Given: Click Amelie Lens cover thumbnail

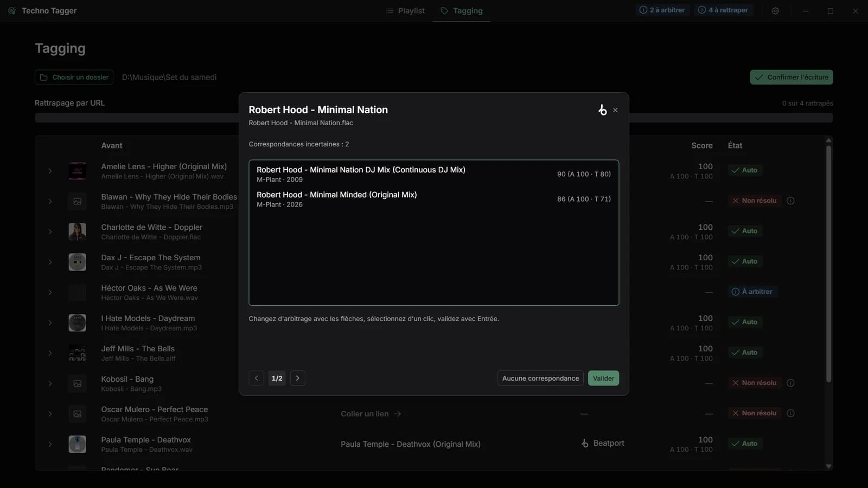Looking at the screenshot, I should (x=78, y=171).
